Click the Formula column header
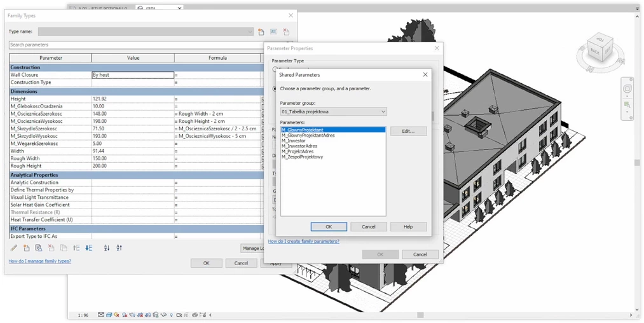This screenshot has width=644, height=323. [x=217, y=58]
